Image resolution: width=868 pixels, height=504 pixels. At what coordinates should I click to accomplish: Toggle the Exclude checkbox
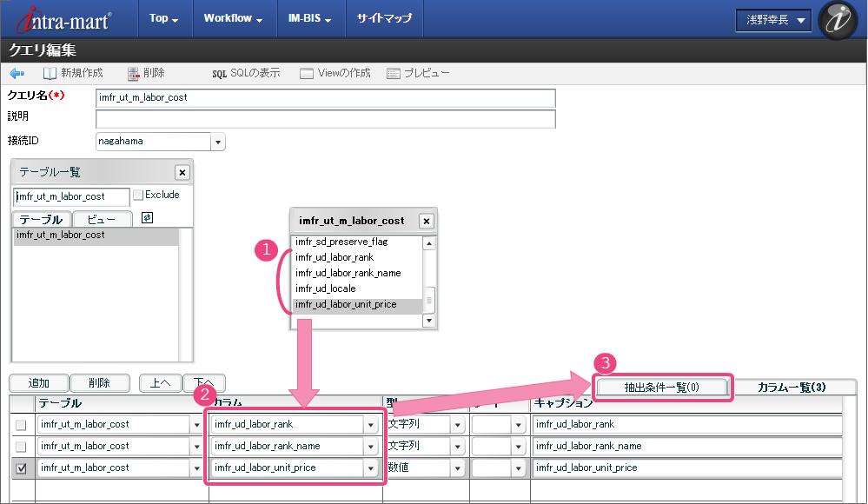point(138,195)
